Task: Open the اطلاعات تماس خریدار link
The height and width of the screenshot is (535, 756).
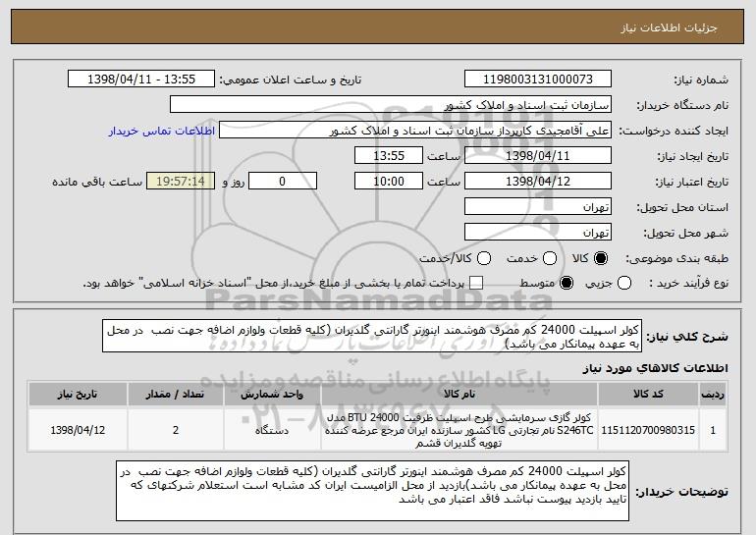Action: pyautogui.click(x=162, y=132)
